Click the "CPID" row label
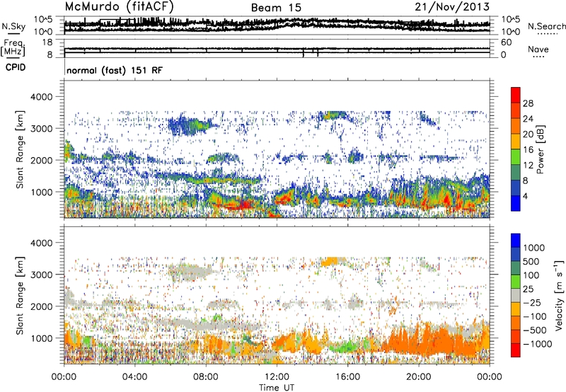 [x=16, y=67]
